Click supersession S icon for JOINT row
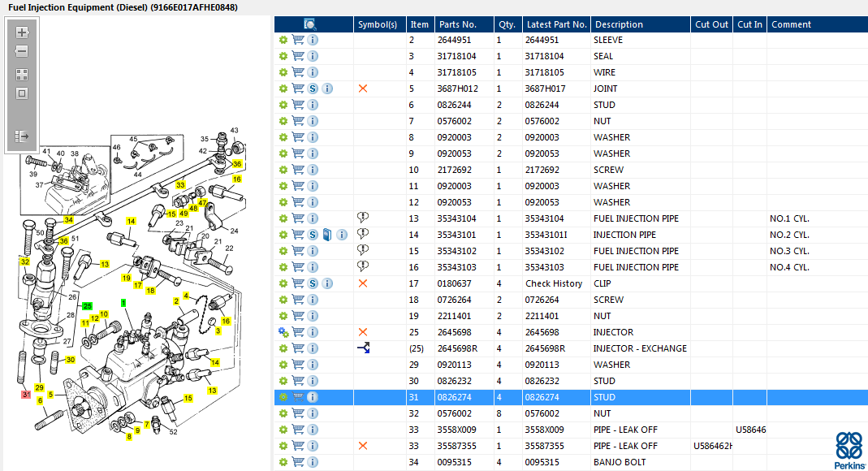This screenshot has width=868, height=471. (x=313, y=89)
